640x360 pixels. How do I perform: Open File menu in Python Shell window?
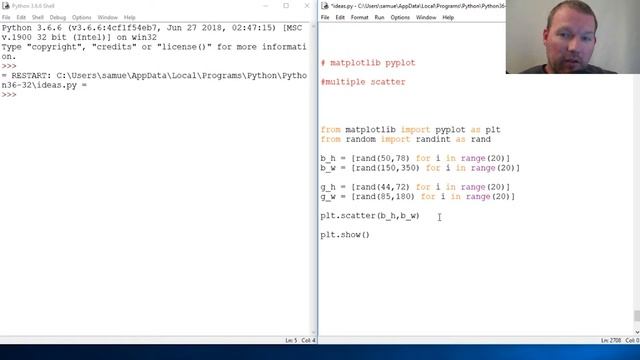[x=6, y=18]
